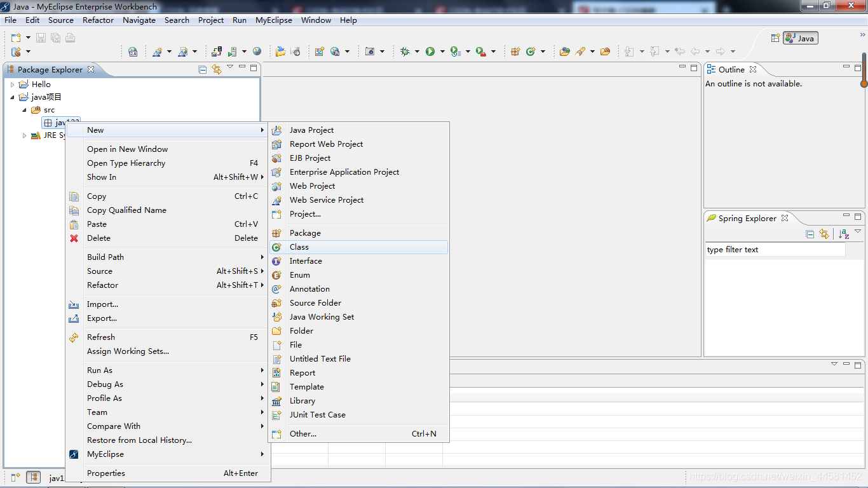The width and height of the screenshot is (868, 488).
Task: Open Spring Explorer view menu triangle
Action: coord(858,232)
